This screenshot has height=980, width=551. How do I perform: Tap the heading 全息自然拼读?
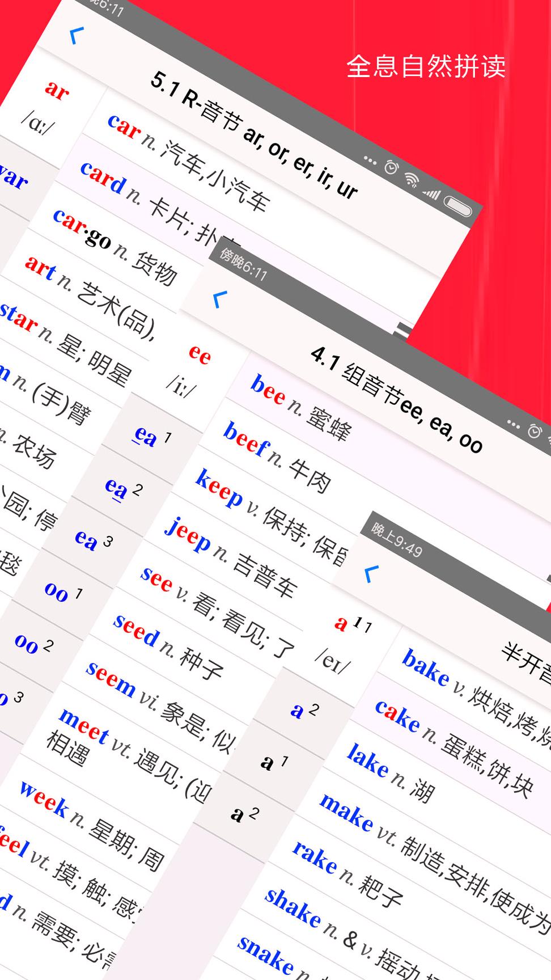pyautogui.click(x=426, y=66)
